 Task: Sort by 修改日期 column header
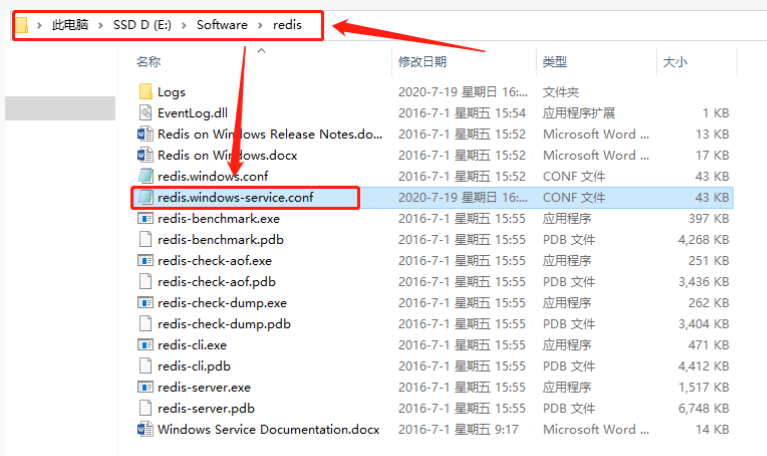tap(422, 62)
